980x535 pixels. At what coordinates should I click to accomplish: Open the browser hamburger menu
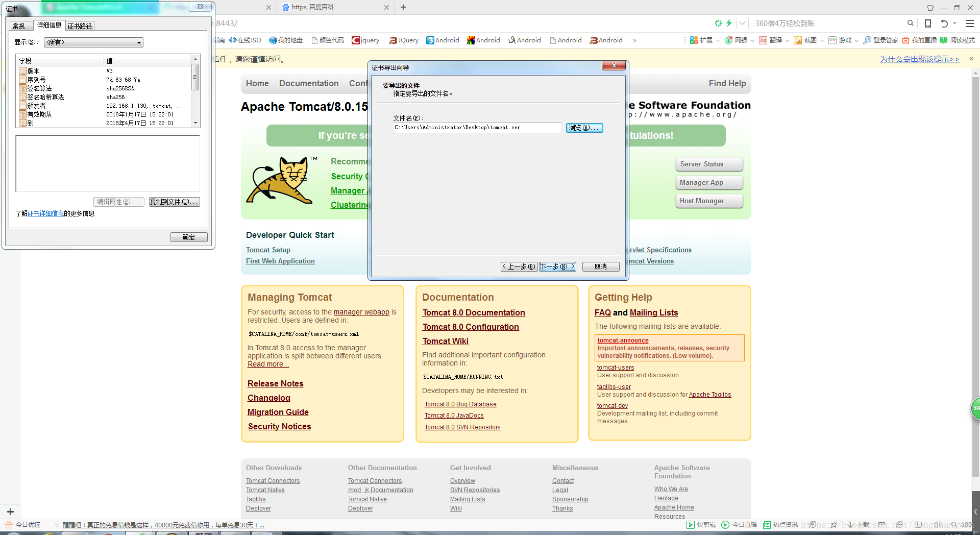970,23
